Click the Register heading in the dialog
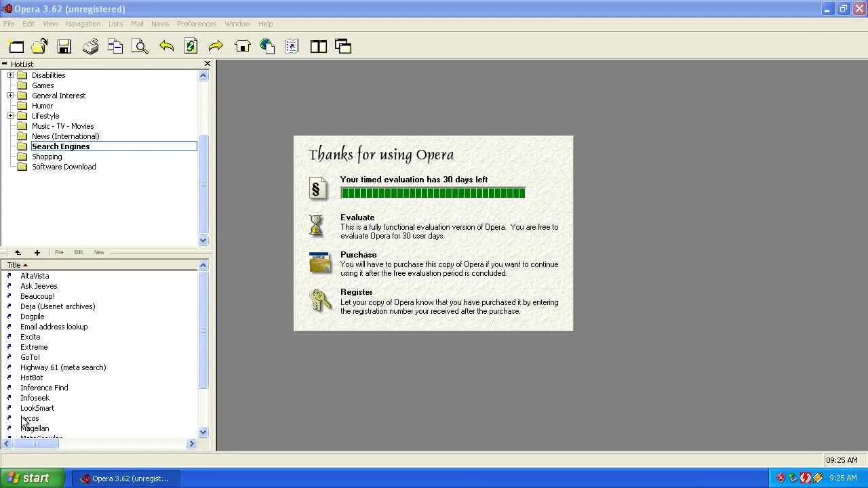 tap(357, 292)
